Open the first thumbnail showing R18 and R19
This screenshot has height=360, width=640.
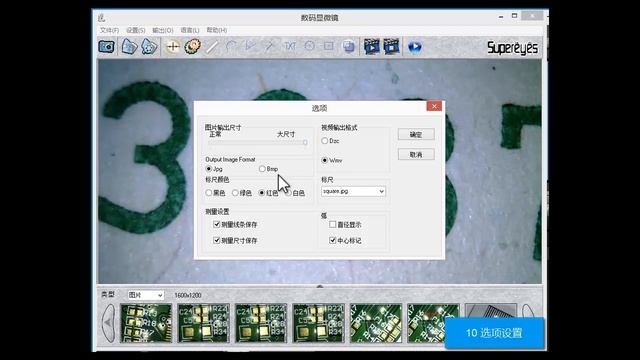146,323
